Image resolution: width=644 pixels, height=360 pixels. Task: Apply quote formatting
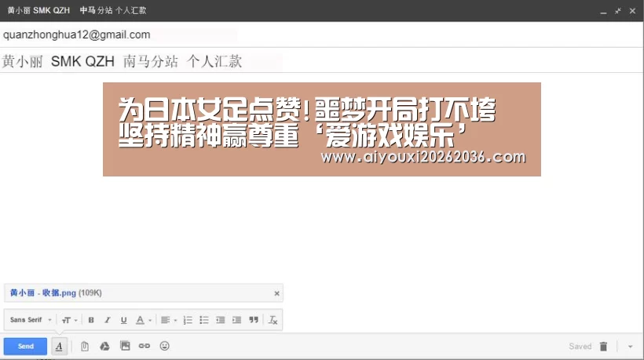click(x=254, y=320)
